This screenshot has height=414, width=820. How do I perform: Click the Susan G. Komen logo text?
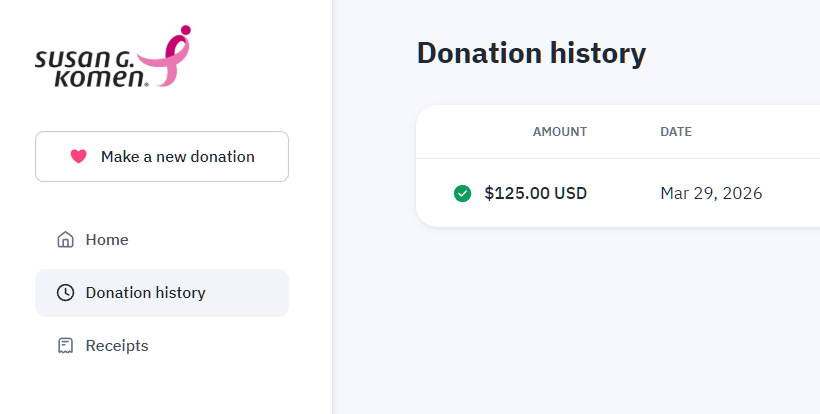tap(88, 68)
